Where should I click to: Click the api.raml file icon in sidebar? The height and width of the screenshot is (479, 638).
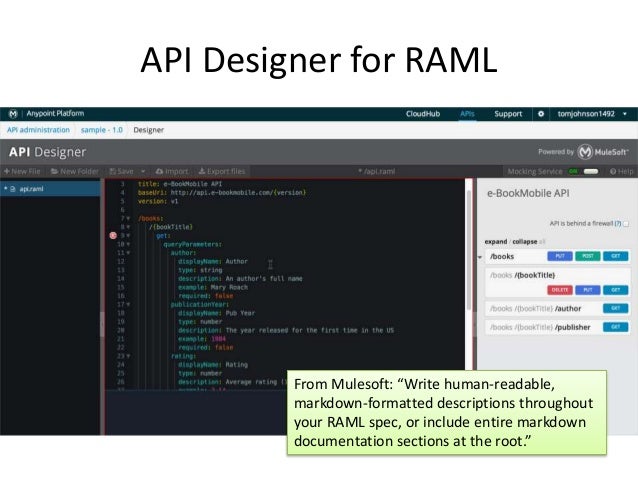click(13, 189)
